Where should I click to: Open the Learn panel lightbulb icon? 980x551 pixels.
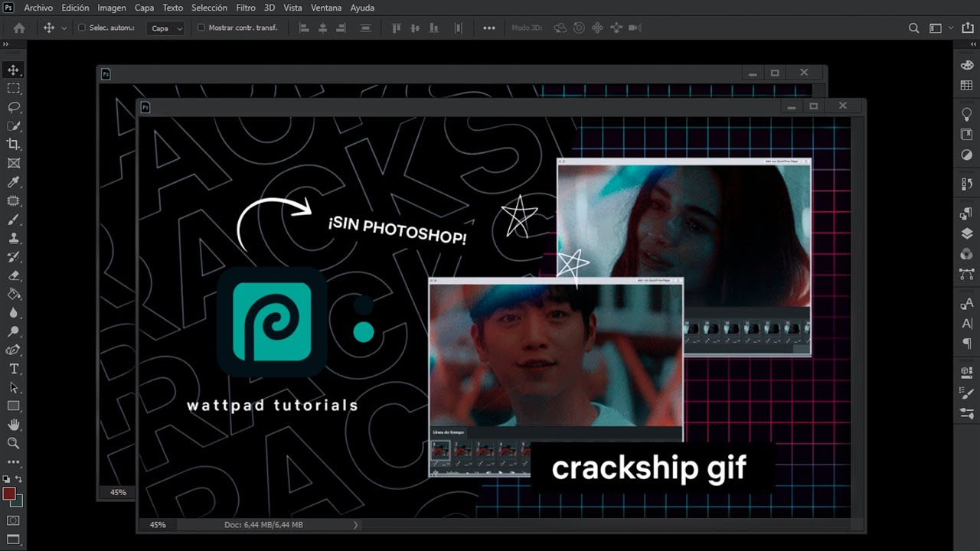pos(966,114)
